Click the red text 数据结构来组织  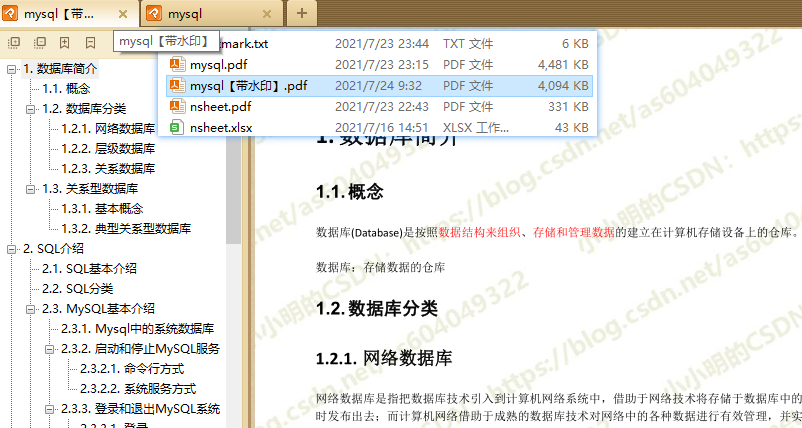pyautogui.click(x=479, y=233)
